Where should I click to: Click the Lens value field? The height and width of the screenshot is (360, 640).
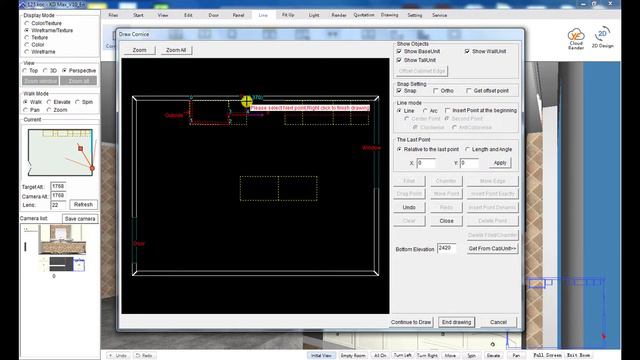58,205
